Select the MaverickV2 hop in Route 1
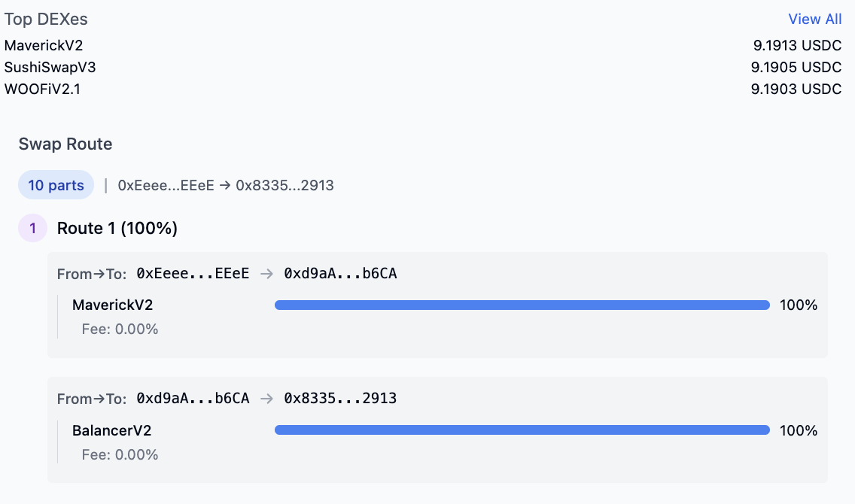The height and width of the screenshot is (504, 855). pyautogui.click(x=112, y=305)
